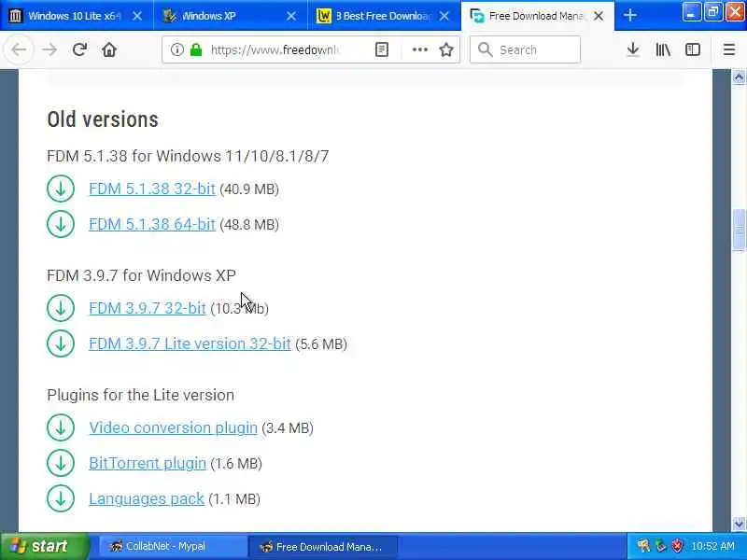Open FDM 3.9.7 Lite version 32-bit link
The width and height of the screenshot is (747, 560).
click(x=190, y=343)
